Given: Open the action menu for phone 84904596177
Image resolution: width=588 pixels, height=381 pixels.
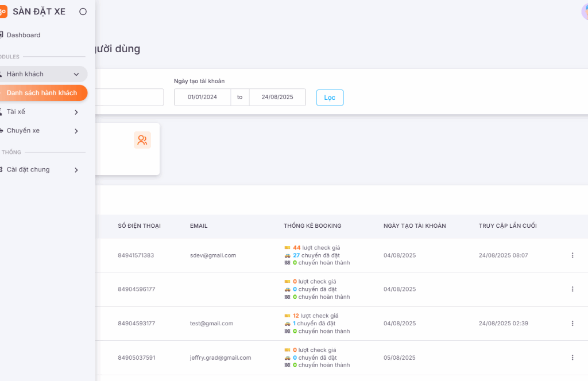Looking at the screenshot, I should (x=572, y=289).
